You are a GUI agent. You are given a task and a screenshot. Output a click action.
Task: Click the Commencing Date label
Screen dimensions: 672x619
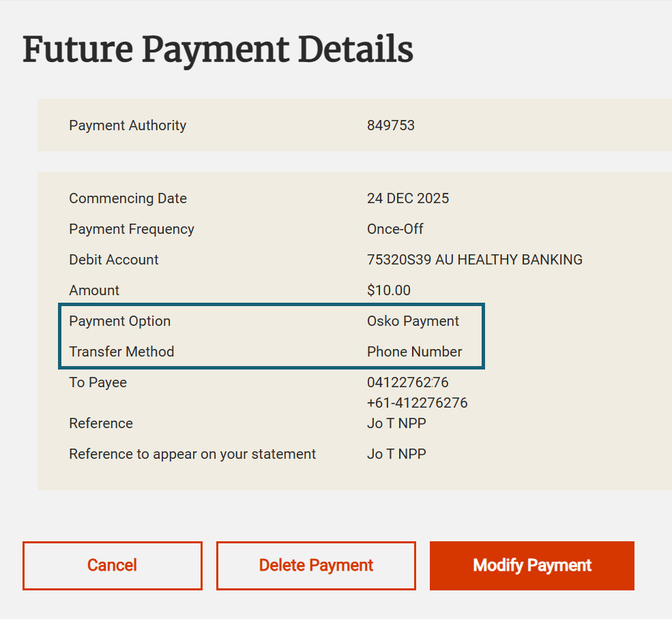click(x=128, y=198)
